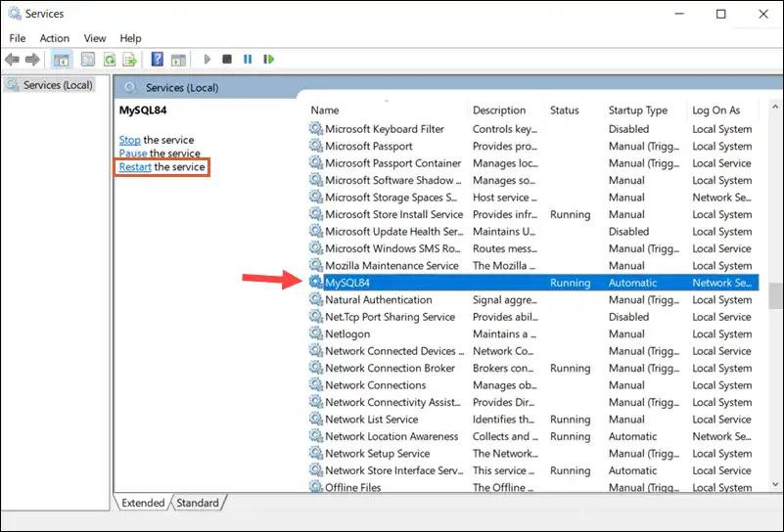The width and height of the screenshot is (784, 532).
Task: Click the Services app icon in title bar
Action: coord(15,14)
